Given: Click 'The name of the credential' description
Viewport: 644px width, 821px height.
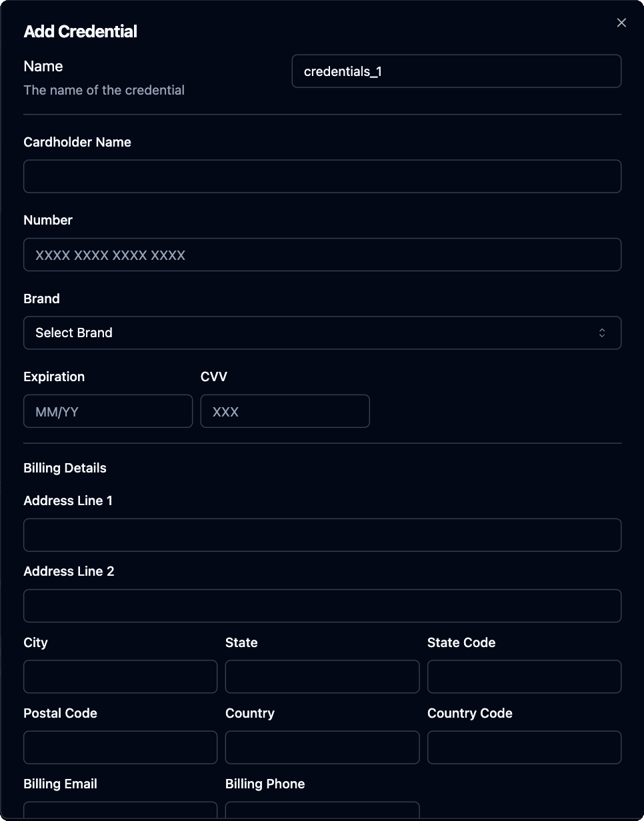Looking at the screenshot, I should pyautogui.click(x=104, y=90).
